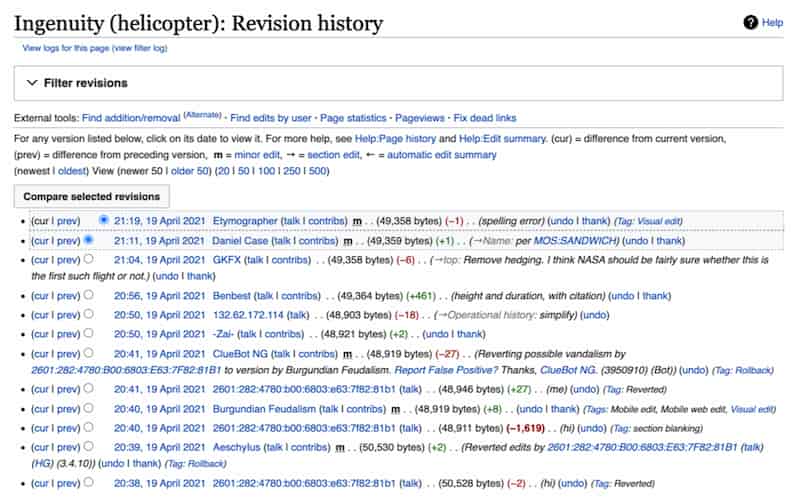Open contribs of GKFX

point(290,260)
